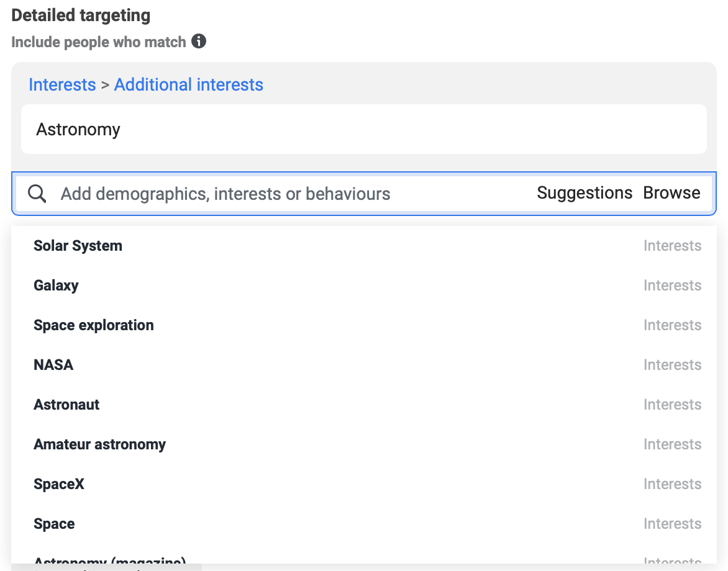728x571 pixels.
Task: Focus the Add demographics, interests or behaviours field
Action: pos(280,194)
